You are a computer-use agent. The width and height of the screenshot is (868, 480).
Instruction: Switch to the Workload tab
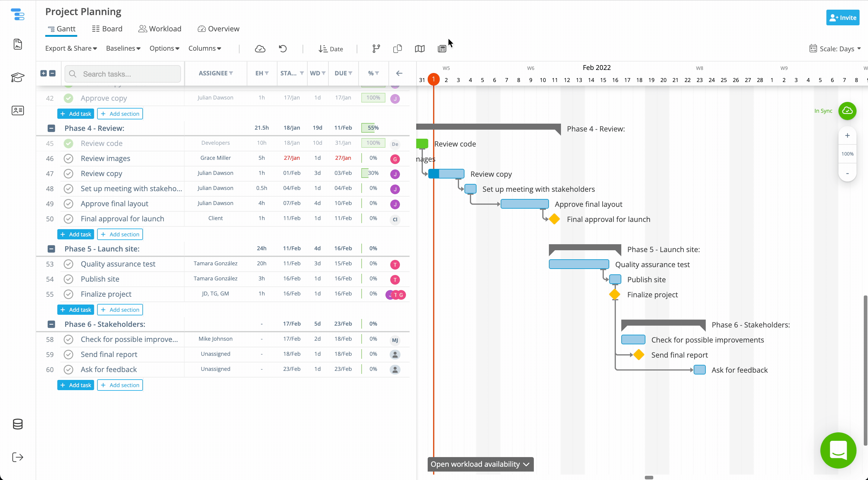click(x=160, y=29)
